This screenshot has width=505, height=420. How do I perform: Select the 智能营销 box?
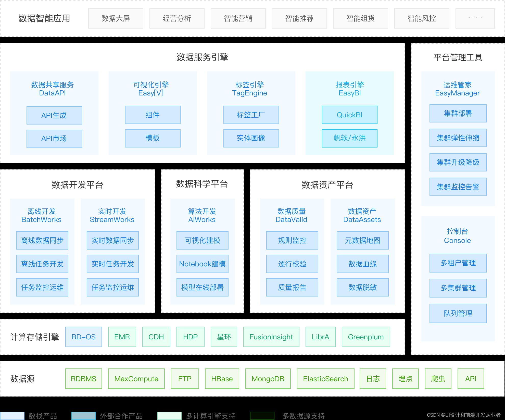click(238, 18)
